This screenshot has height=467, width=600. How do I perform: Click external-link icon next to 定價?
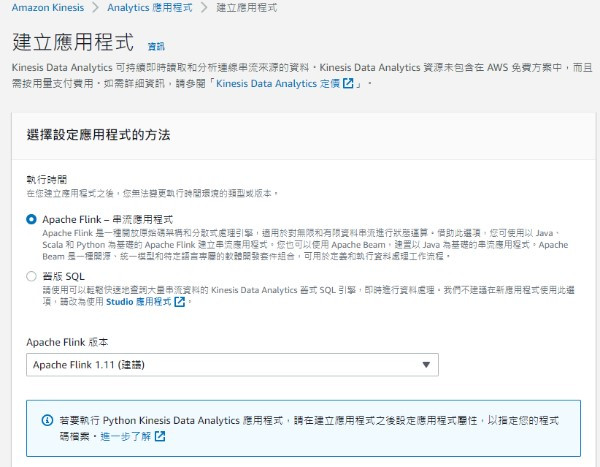(x=348, y=83)
